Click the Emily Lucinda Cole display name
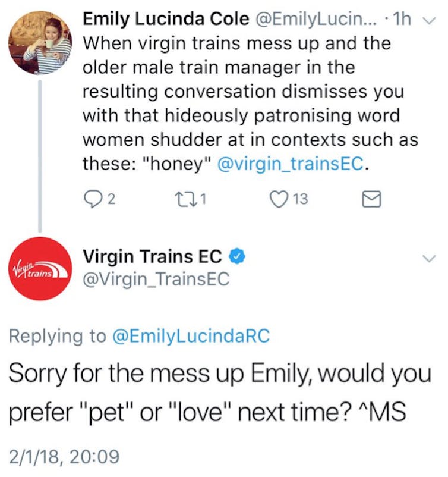Viewport: 448px width, 477px height. click(166, 19)
